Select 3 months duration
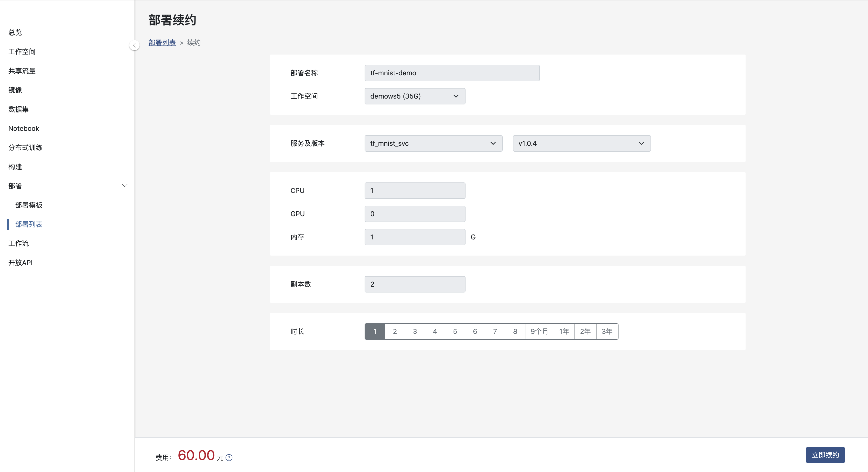 (x=415, y=331)
